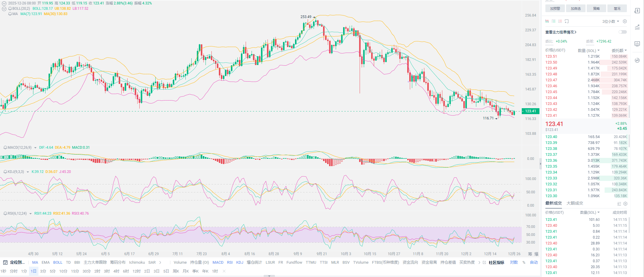The width and height of the screenshot is (644, 277).
Task: Open the candlestick chart icon in right sidebar
Action: pyautogui.click(x=637, y=44)
